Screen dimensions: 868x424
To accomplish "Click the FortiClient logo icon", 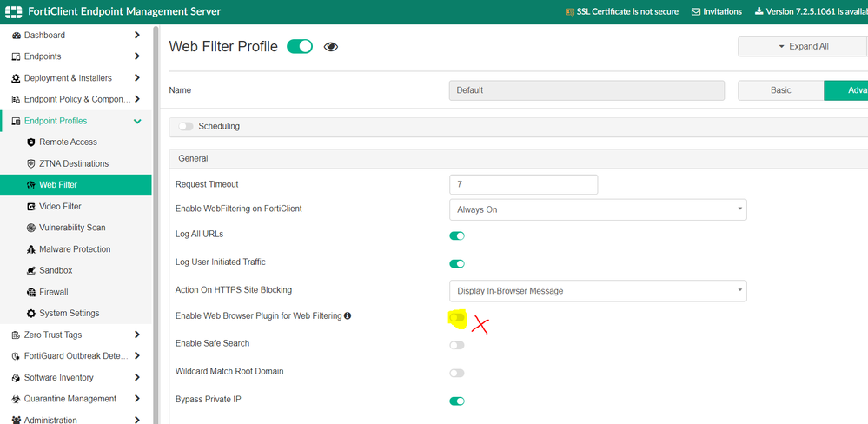I will coord(13,11).
